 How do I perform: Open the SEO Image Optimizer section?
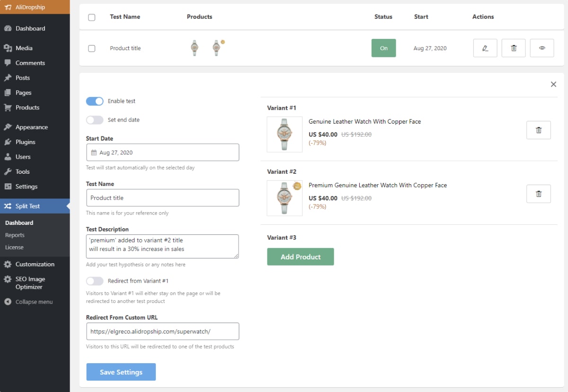coord(31,282)
